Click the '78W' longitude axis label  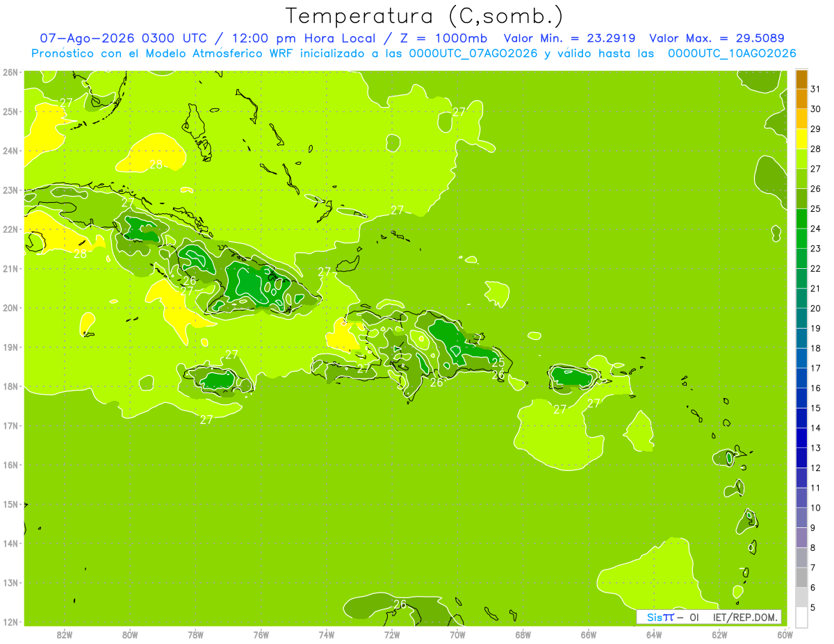point(195,634)
